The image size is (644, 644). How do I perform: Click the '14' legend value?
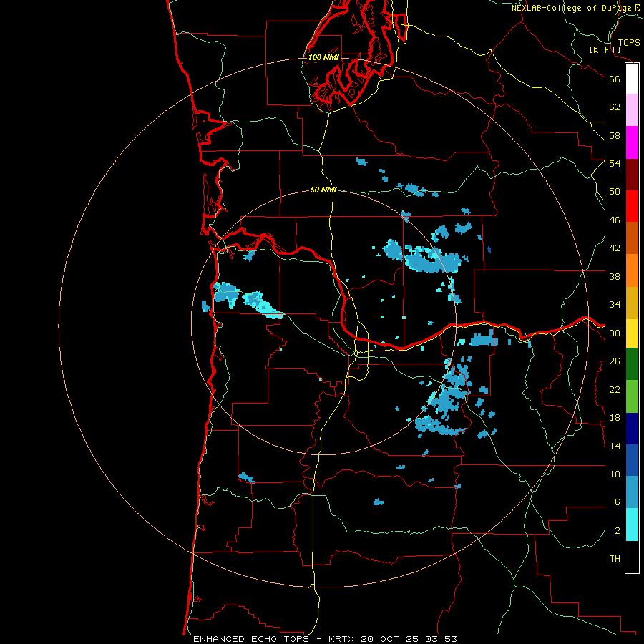coord(615,446)
